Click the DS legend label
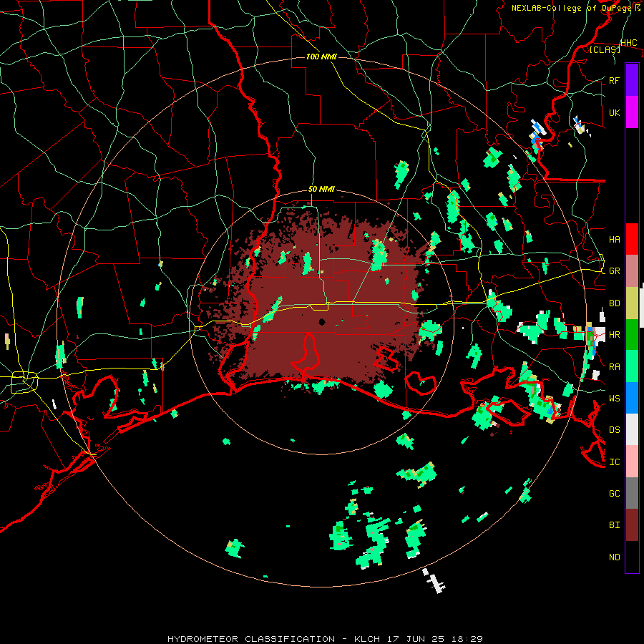Screen dimensions: 644x644 (614, 430)
